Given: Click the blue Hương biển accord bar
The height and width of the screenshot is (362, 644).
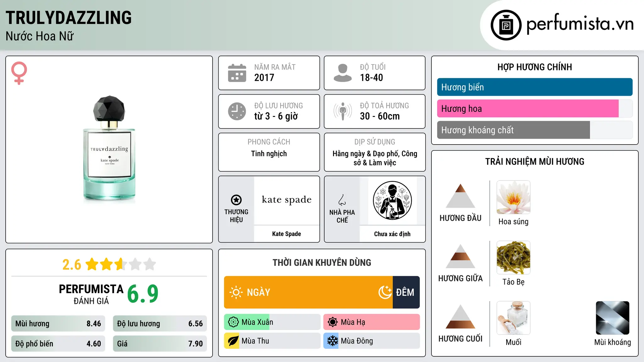Looking at the screenshot, I should pos(535,87).
